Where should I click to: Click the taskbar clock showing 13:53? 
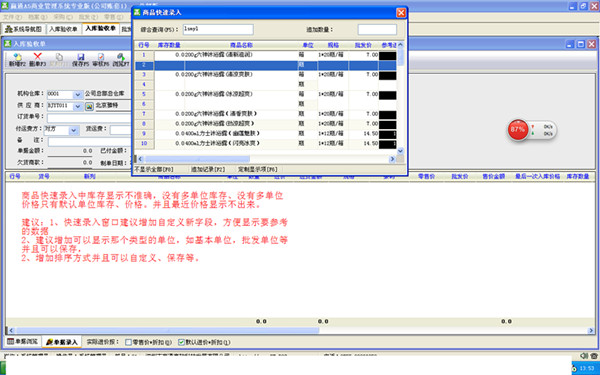point(587,368)
